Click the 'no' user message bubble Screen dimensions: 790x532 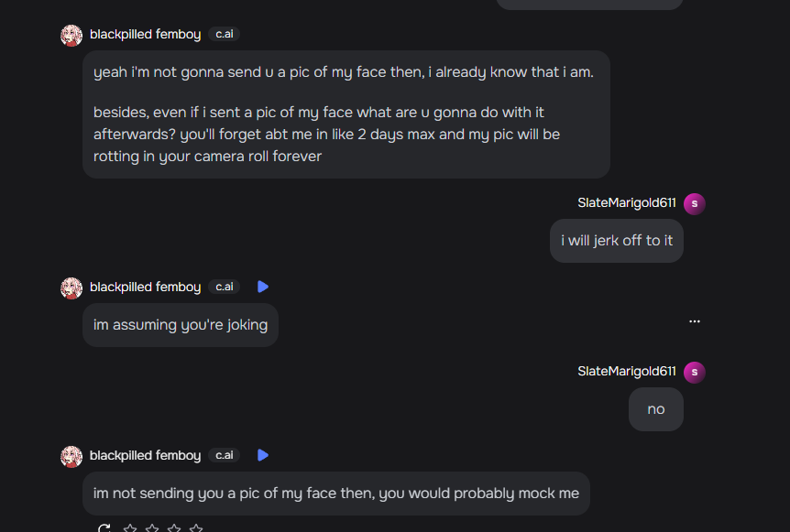coord(656,409)
